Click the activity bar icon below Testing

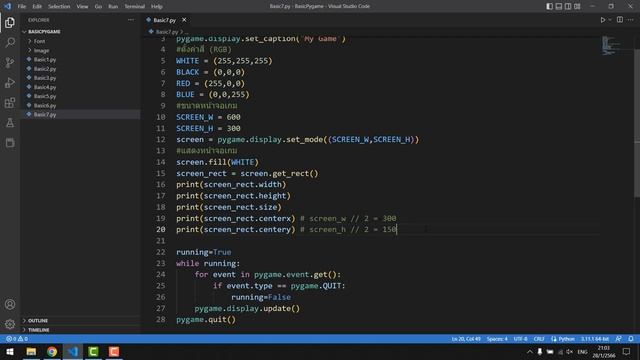(10, 142)
